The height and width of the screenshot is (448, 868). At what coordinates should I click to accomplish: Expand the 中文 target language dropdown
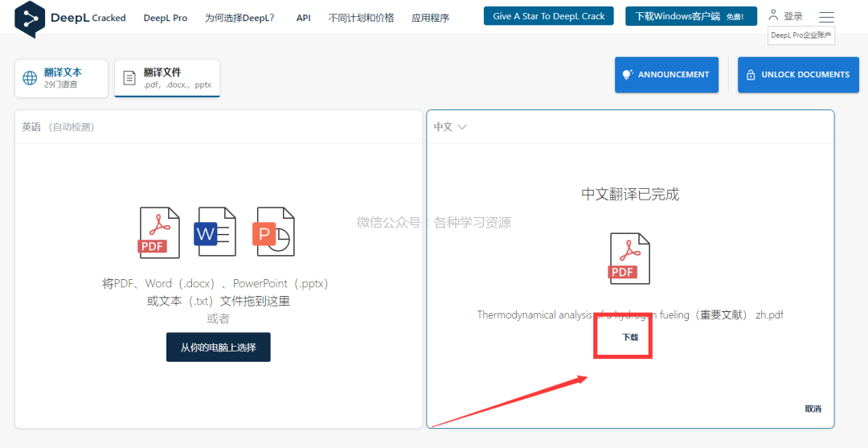coord(450,127)
